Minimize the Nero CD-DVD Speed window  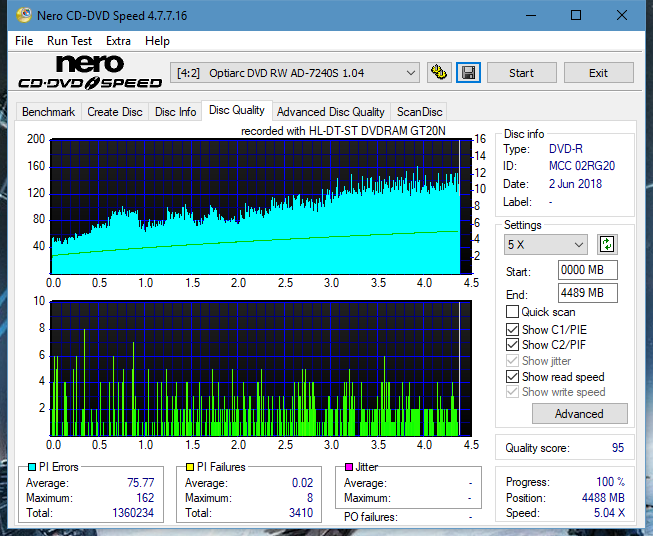[x=531, y=15]
